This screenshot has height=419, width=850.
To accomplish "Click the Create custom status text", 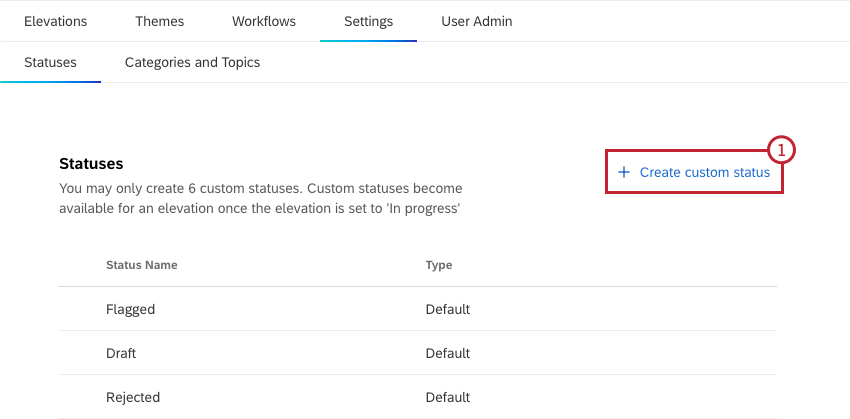I will point(704,172).
